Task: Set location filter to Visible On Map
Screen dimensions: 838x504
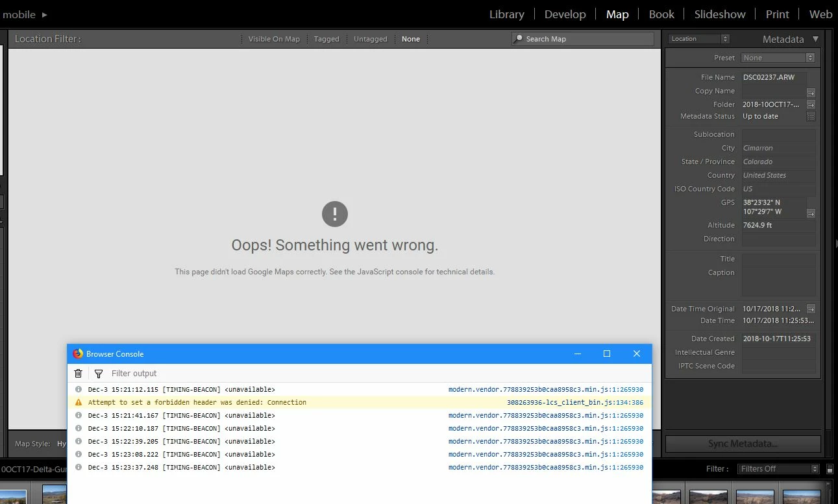Action: tap(274, 39)
